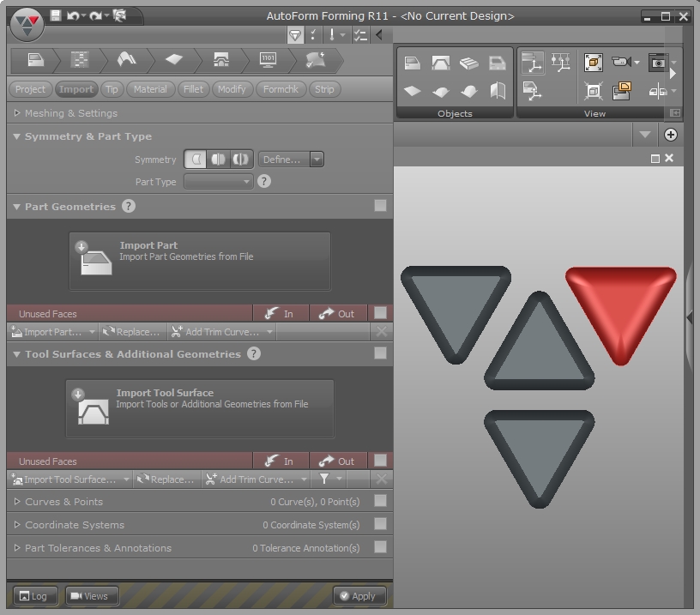Tick the Part Geometries header checkbox
The height and width of the screenshot is (615, 700).
click(x=380, y=206)
